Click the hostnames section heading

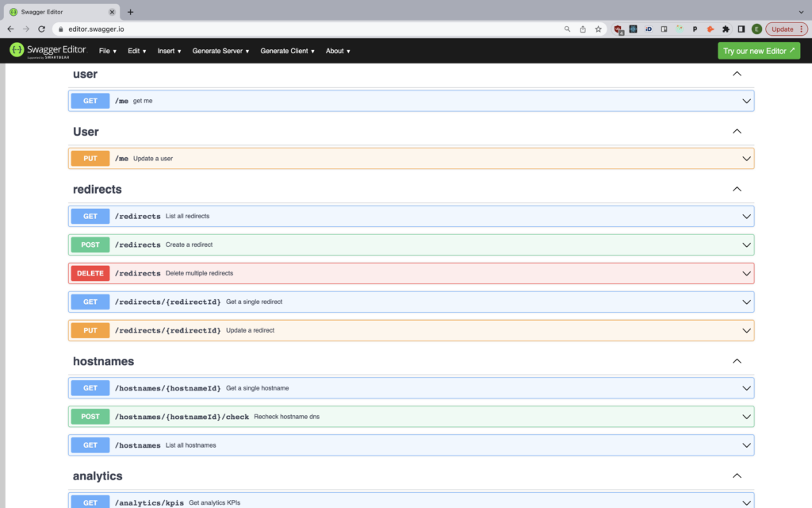click(104, 361)
